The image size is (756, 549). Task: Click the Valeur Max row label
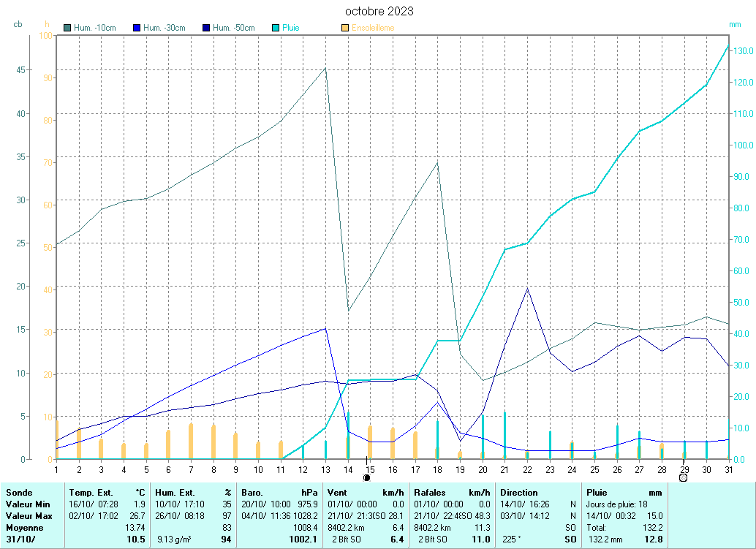tap(28, 516)
